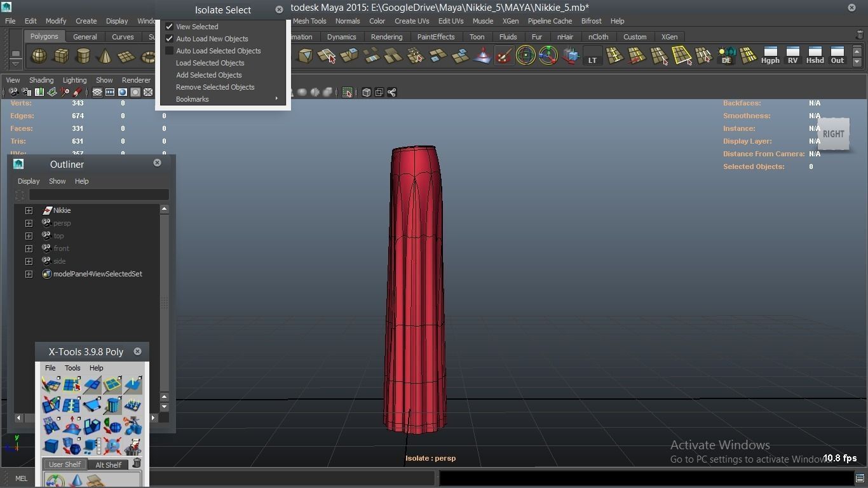Click the grid toggle panel icon
868x488 pixels.
97,93
